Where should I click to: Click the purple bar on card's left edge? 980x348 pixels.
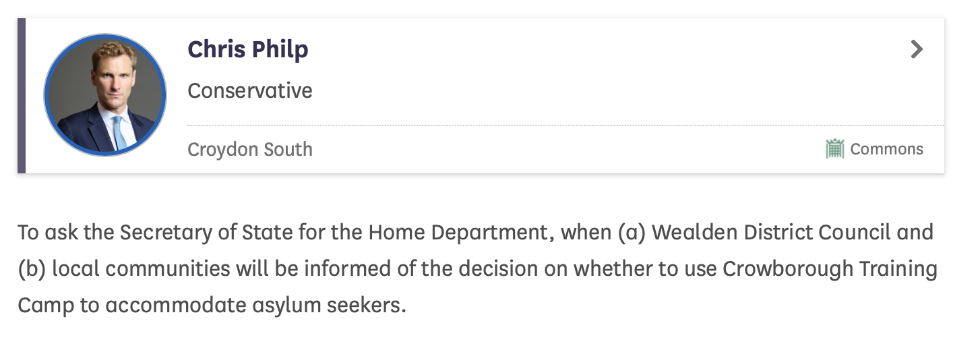pyautogui.click(x=22, y=96)
